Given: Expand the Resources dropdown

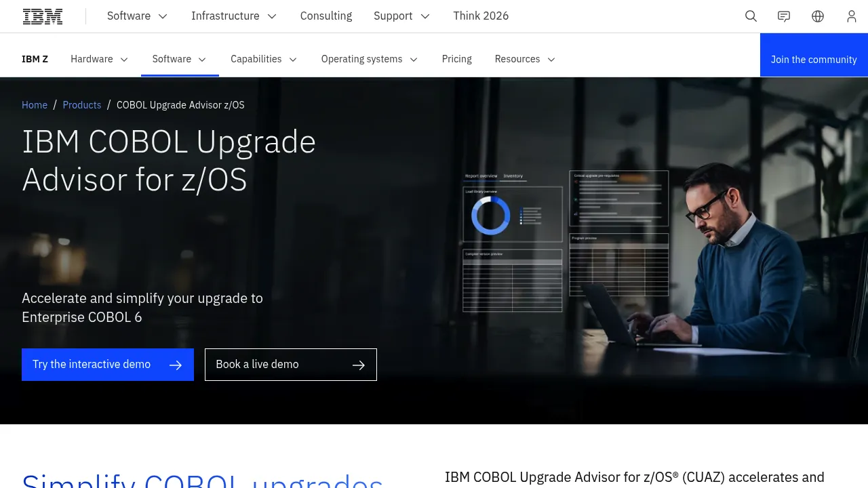Looking at the screenshot, I should click(x=526, y=59).
